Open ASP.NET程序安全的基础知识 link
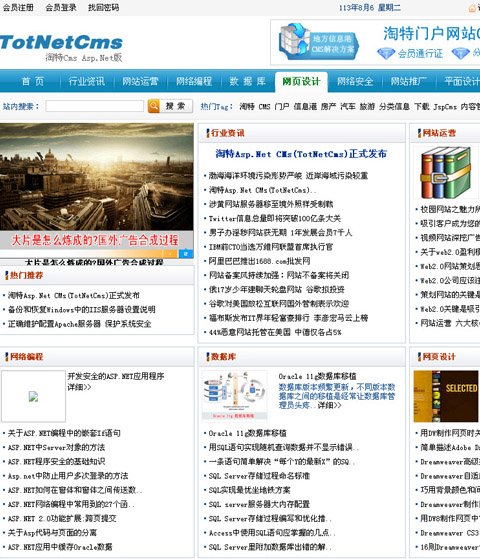Image resolution: width=480 pixels, height=559 pixels. (x=56, y=462)
